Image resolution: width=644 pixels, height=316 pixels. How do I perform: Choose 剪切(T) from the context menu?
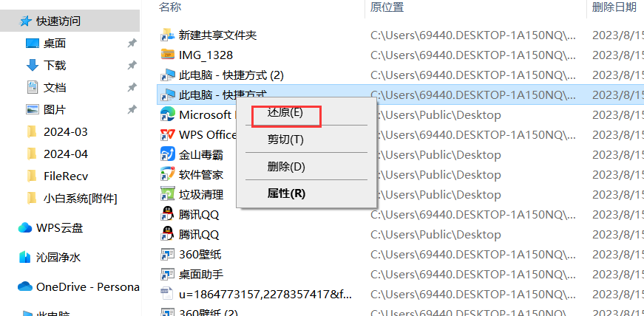pyautogui.click(x=285, y=140)
